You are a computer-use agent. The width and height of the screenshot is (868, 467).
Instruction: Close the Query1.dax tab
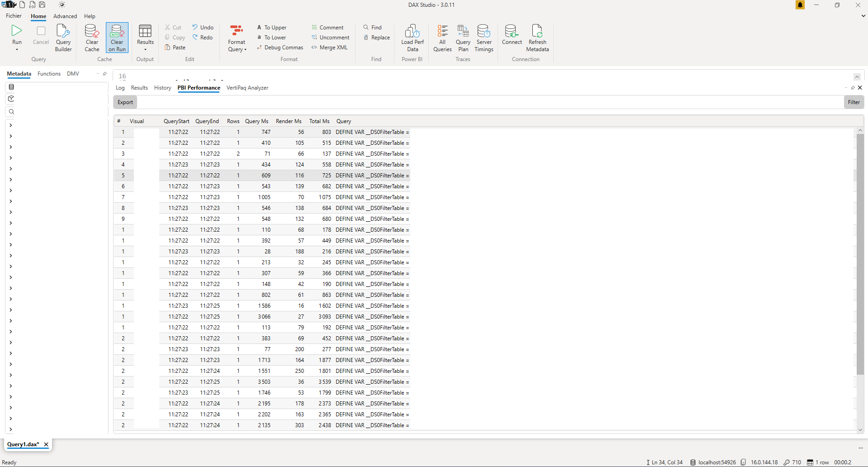click(46, 444)
